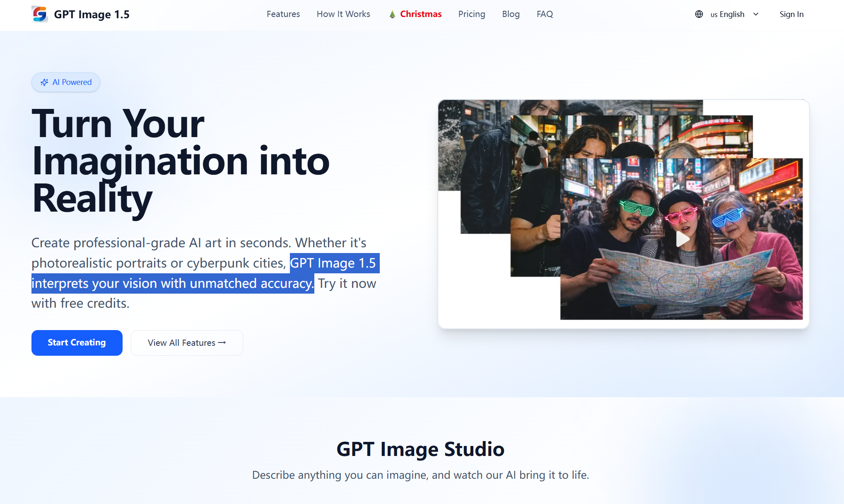Click the Start Creating button
The height and width of the screenshot is (504, 844).
[77, 342]
